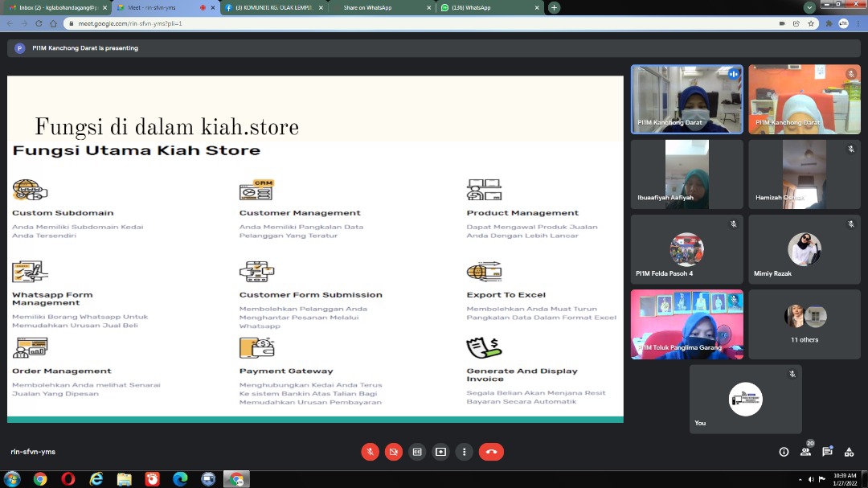The height and width of the screenshot is (488, 868).
Task: Open the 11 others participants tile
Action: tap(805, 324)
